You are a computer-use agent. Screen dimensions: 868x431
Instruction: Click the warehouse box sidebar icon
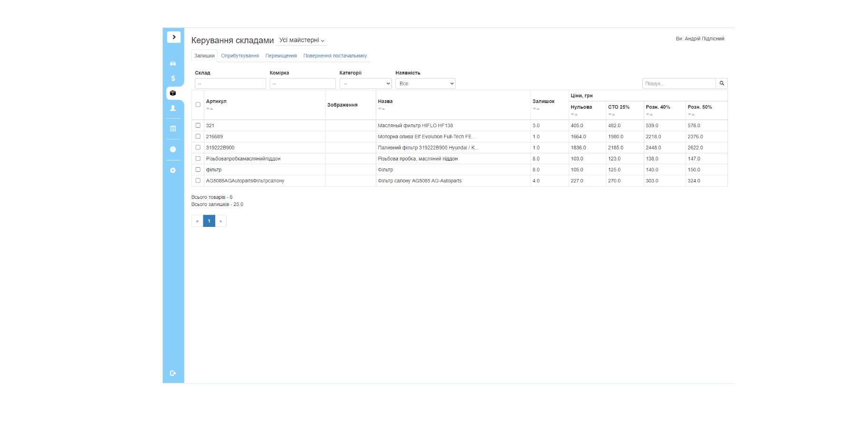pos(173,93)
